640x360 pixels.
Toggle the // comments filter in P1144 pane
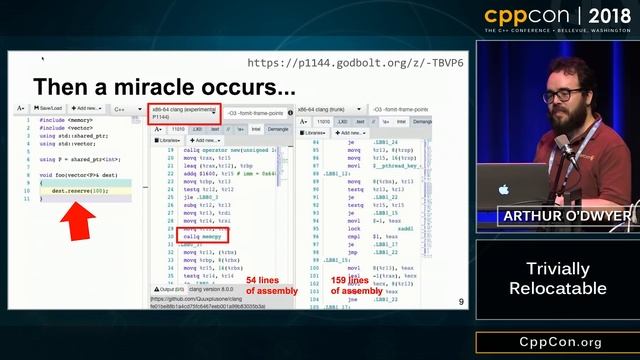228,129
